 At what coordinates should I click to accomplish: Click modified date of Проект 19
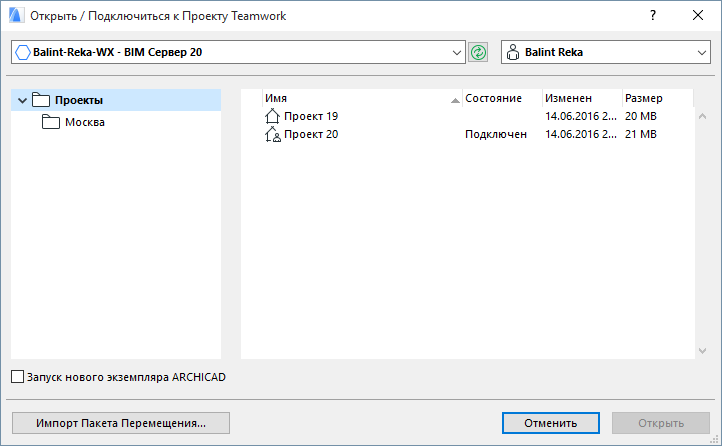tap(581, 116)
